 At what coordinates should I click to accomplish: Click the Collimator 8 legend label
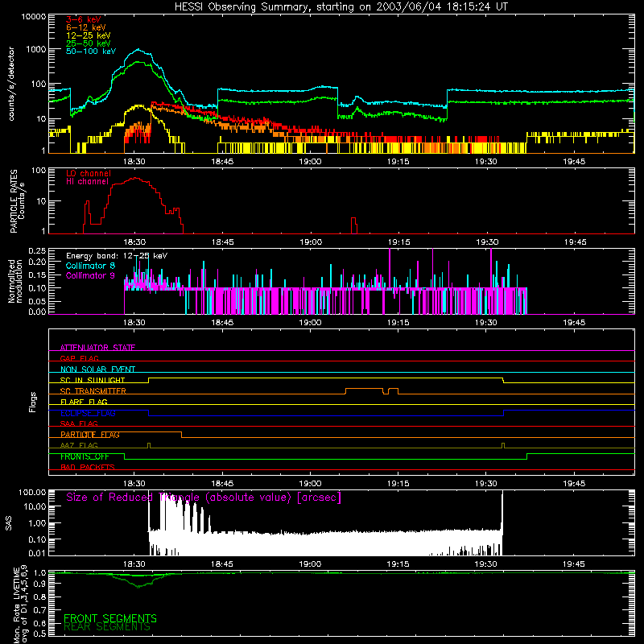click(x=90, y=266)
